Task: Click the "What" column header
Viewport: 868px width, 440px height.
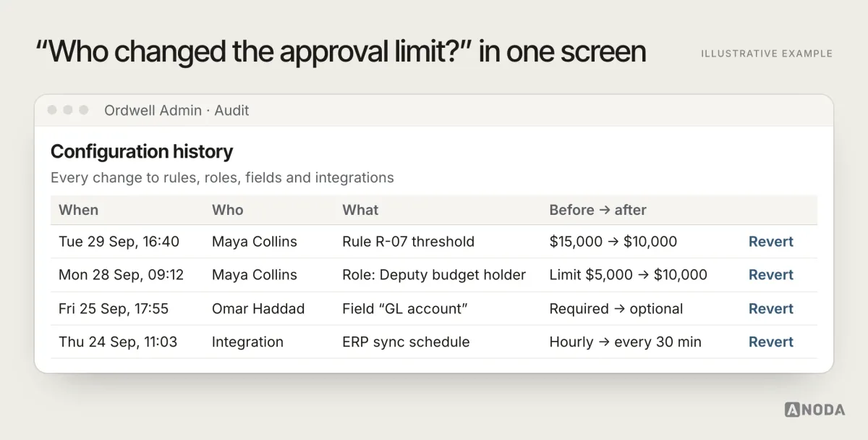Action: point(360,210)
